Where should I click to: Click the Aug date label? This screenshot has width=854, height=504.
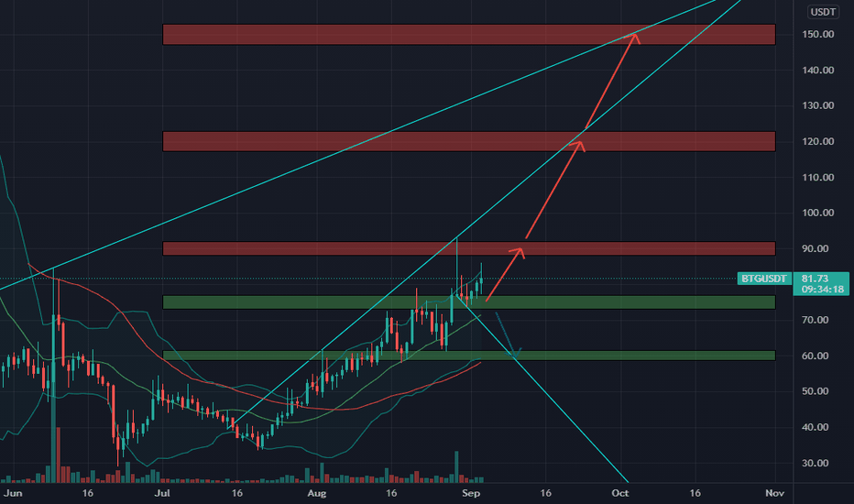click(x=316, y=493)
